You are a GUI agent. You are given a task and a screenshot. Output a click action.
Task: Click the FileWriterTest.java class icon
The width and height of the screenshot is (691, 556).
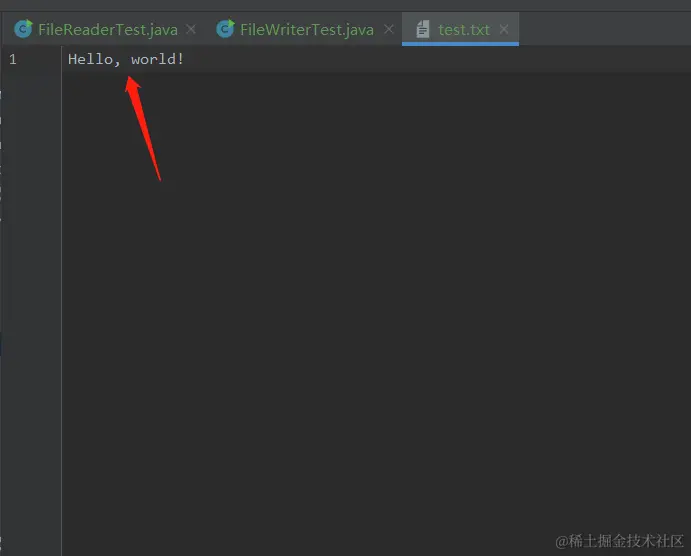point(225,29)
